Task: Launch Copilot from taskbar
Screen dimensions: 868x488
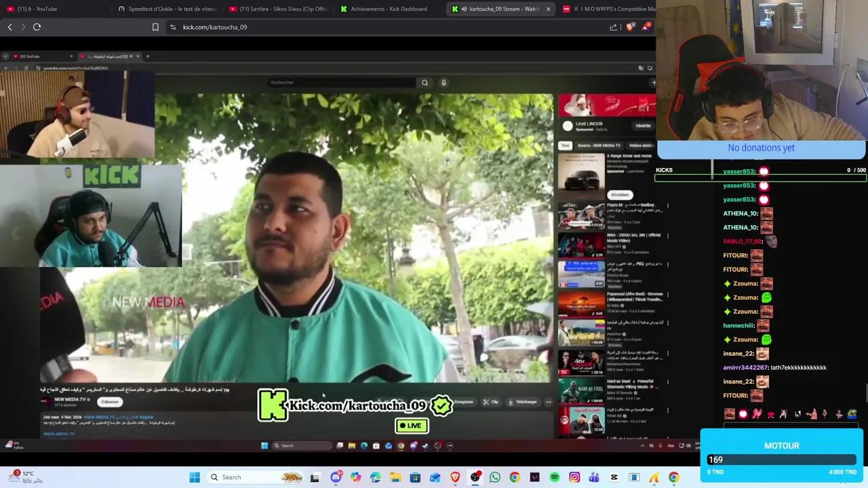Action: point(355,477)
